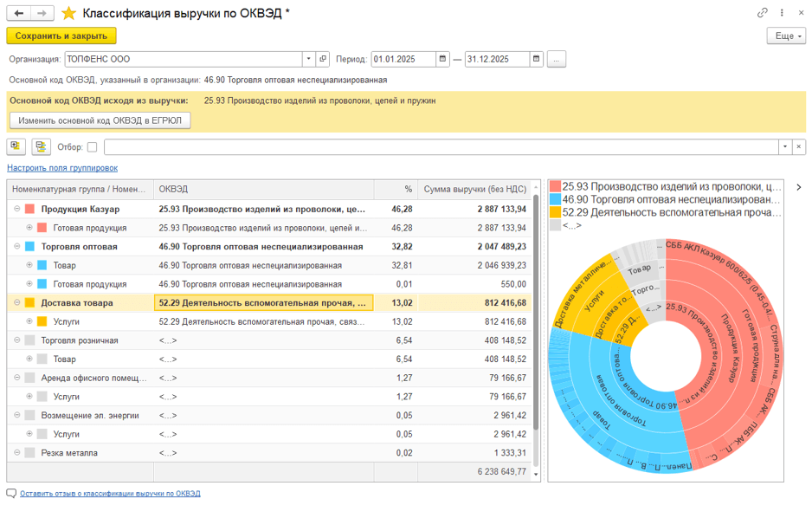Screen dimensions: 812x505
Task: Click the expand all groups icon
Action: (16, 146)
